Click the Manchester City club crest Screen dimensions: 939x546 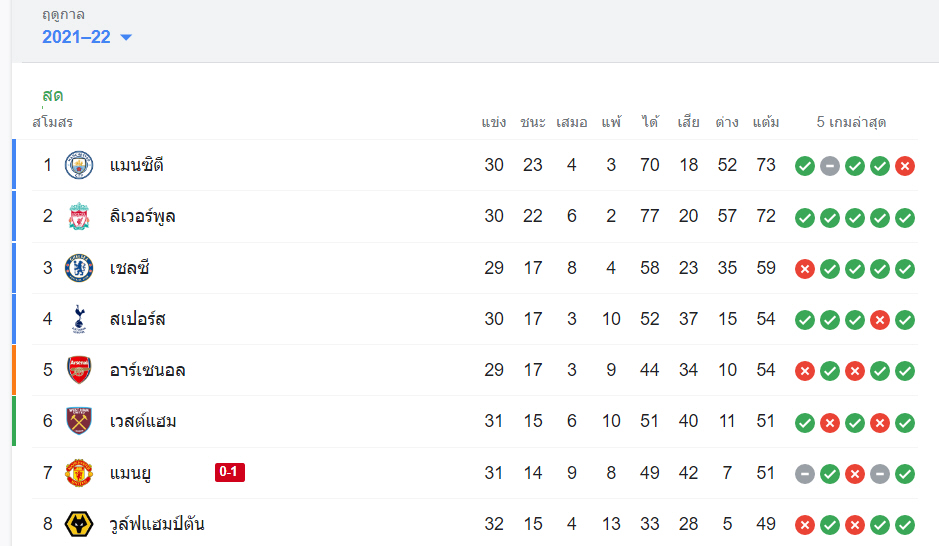tap(79, 165)
